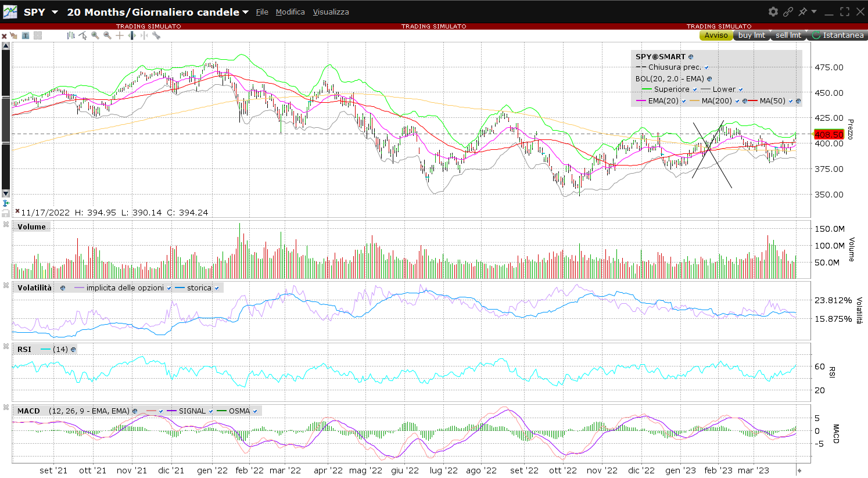868x478 pixels.
Task: Open the SPY symbol dropdown arrow
Action: [55, 12]
